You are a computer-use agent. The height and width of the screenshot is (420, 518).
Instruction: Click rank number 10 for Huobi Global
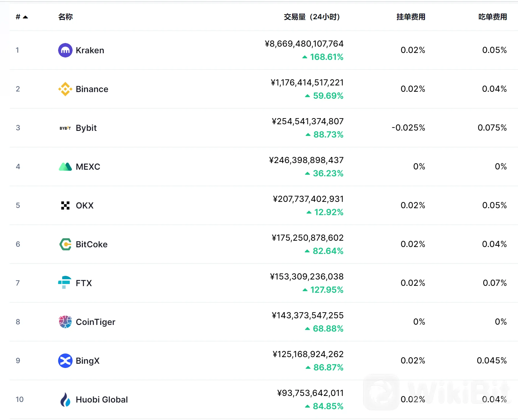point(20,400)
